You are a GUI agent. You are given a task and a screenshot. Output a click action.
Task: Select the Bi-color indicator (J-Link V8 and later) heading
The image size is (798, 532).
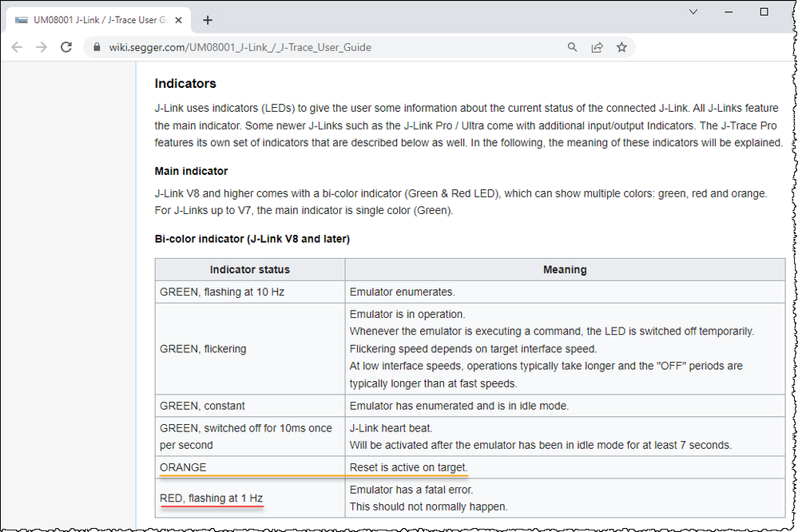pyautogui.click(x=252, y=239)
